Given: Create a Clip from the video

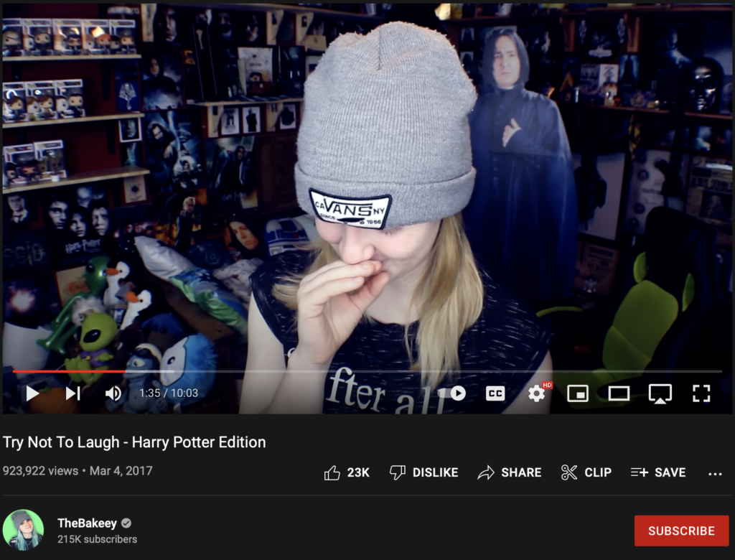Looking at the screenshot, I should click(586, 472).
